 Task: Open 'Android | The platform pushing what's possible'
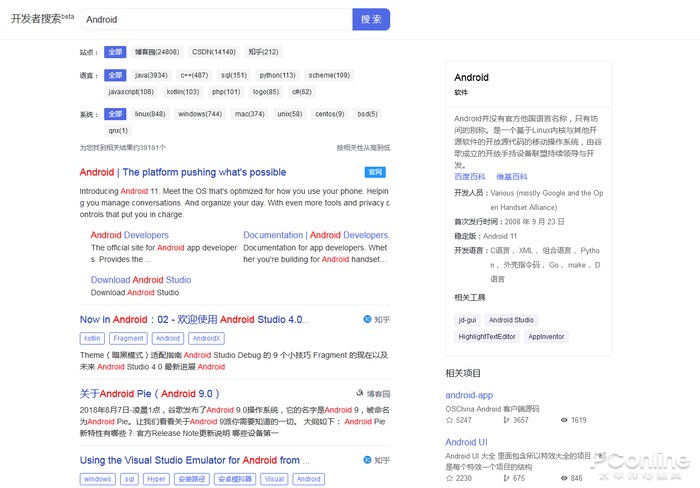click(x=183, y=172)
